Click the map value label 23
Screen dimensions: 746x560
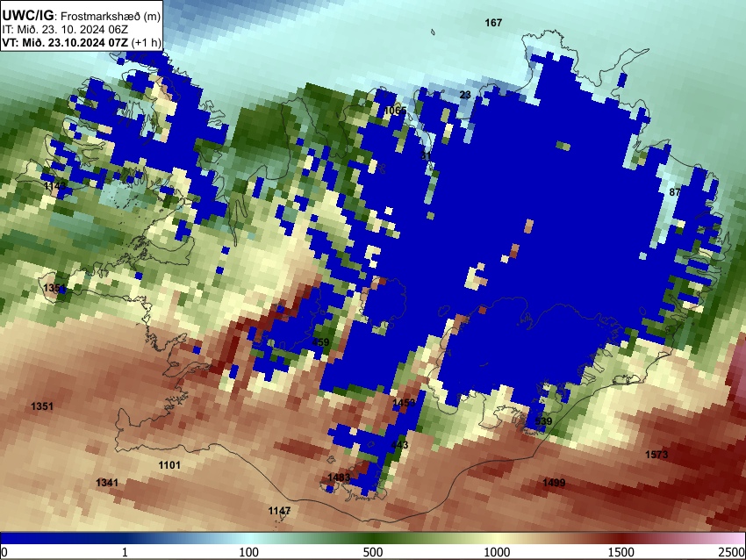[465, 95]
